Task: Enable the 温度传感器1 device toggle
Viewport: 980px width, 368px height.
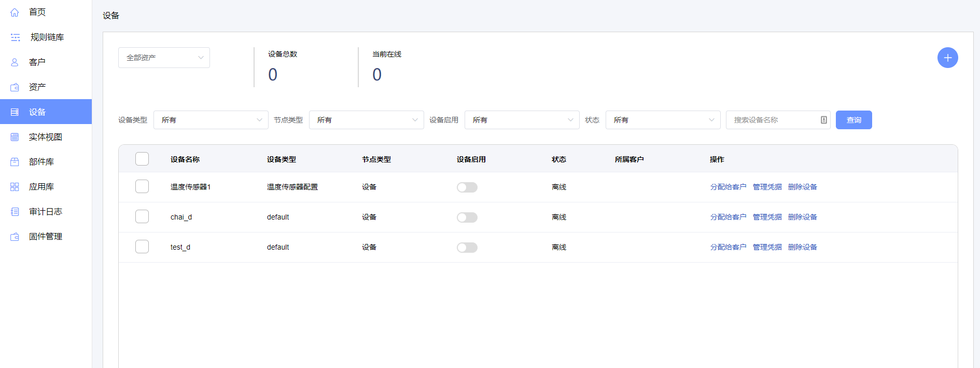Action: (x=467, y=187)
